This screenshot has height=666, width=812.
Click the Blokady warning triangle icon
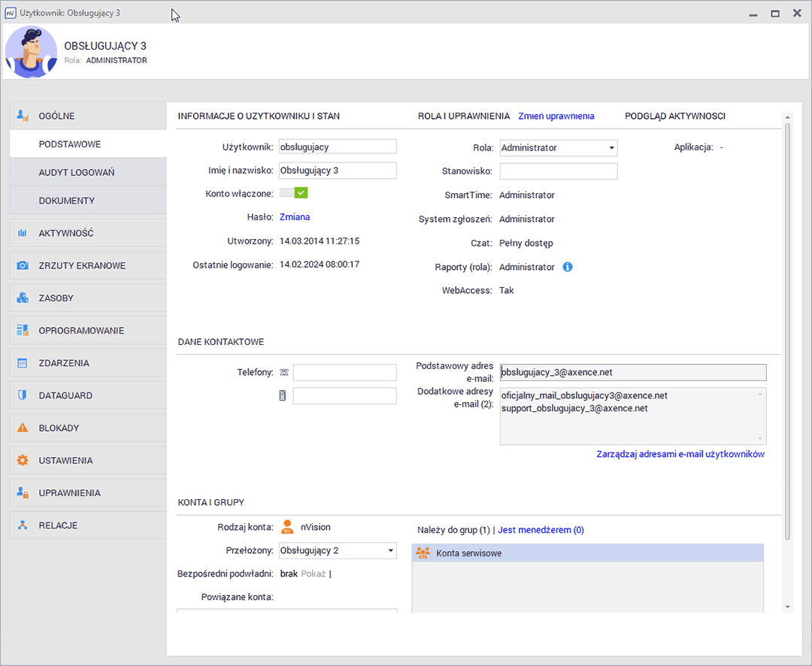point(23,428)
